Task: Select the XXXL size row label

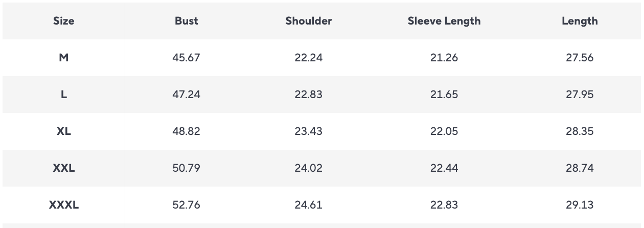Action: point(64,205)
